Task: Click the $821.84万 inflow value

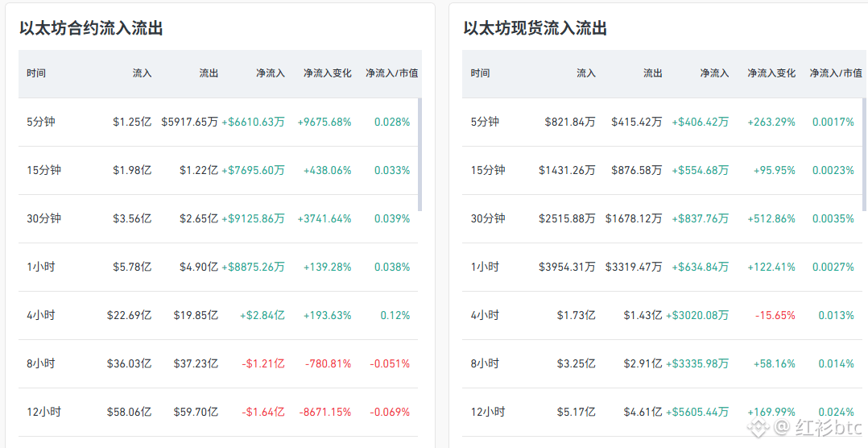Action: click(x=570, y=122)
